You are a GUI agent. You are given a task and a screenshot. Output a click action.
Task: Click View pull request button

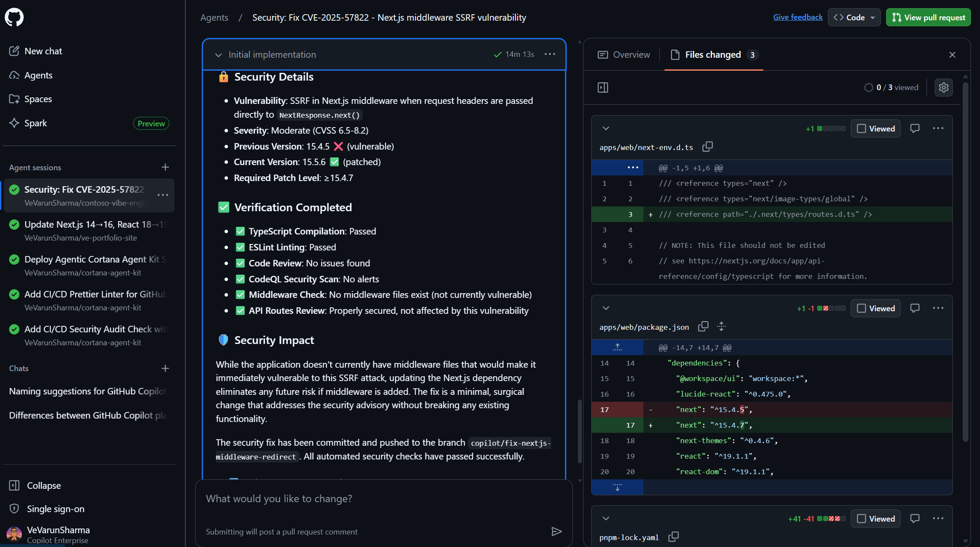click(x=928, y=17)
